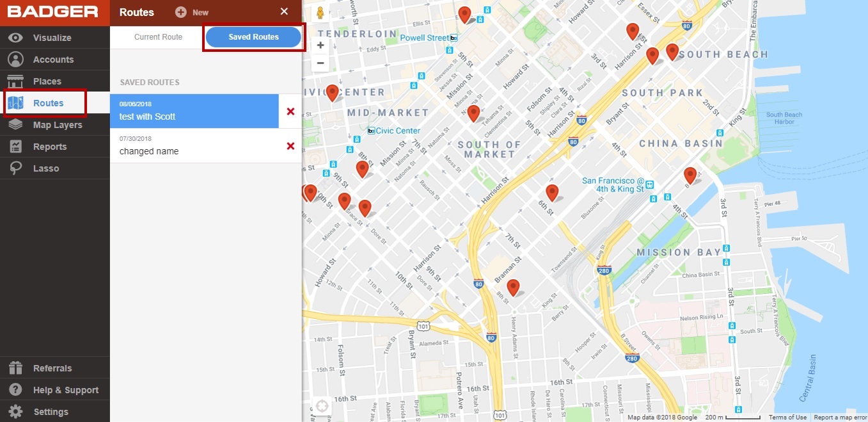Click the Badger logo
The width and height of the screenshot is (868, 422).
53,12
